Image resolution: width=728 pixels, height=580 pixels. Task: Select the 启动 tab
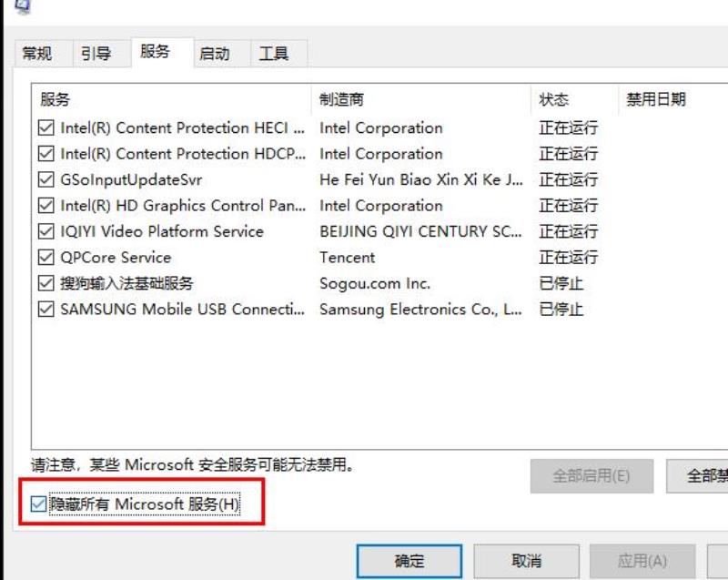coord(215,54)
